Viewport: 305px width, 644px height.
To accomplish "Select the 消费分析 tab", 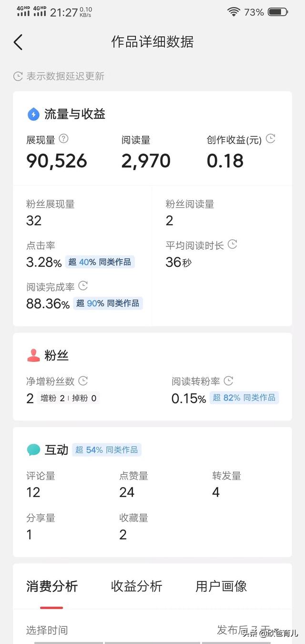I will click(52, 586).
